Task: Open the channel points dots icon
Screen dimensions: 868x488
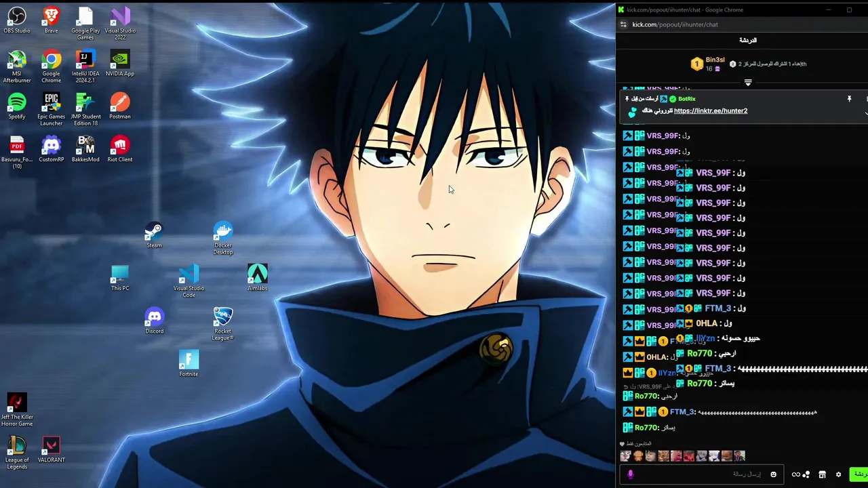Action: click(x=806, y=474)
